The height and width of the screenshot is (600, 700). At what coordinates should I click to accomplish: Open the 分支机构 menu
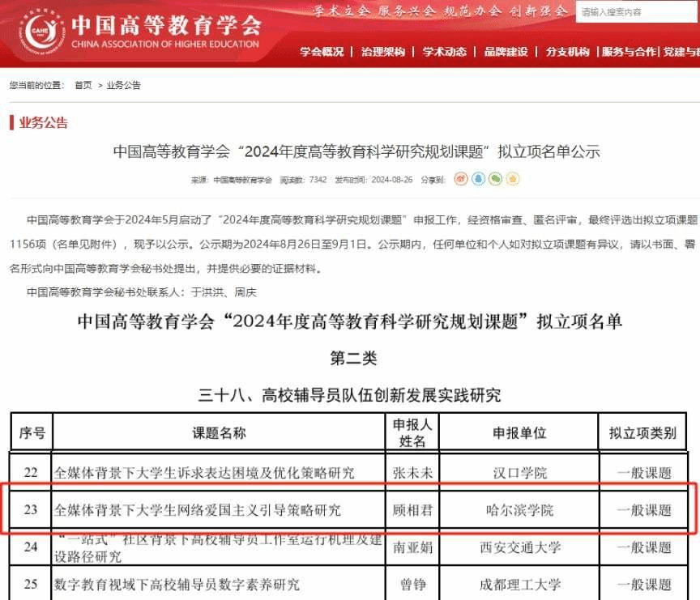click(x=567, y=52)
